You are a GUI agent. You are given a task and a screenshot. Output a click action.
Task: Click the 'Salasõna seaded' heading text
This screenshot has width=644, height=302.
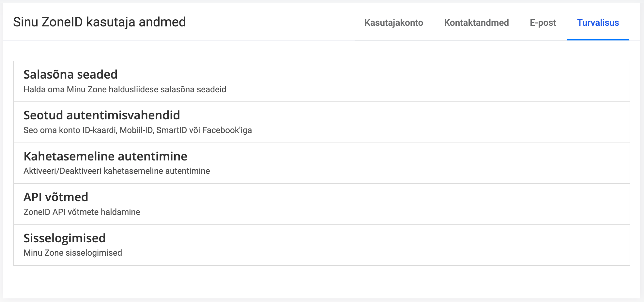(70, 75)
